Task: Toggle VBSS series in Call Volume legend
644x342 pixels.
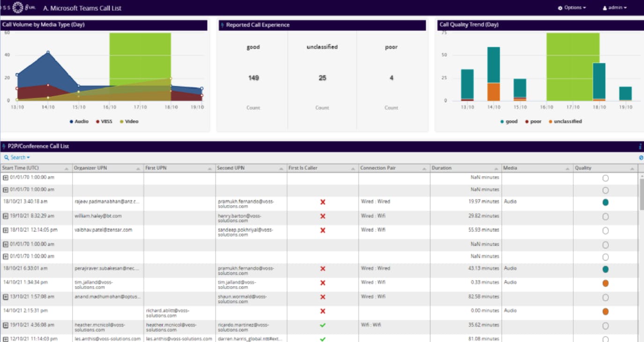Action: [x=104, y=122]
